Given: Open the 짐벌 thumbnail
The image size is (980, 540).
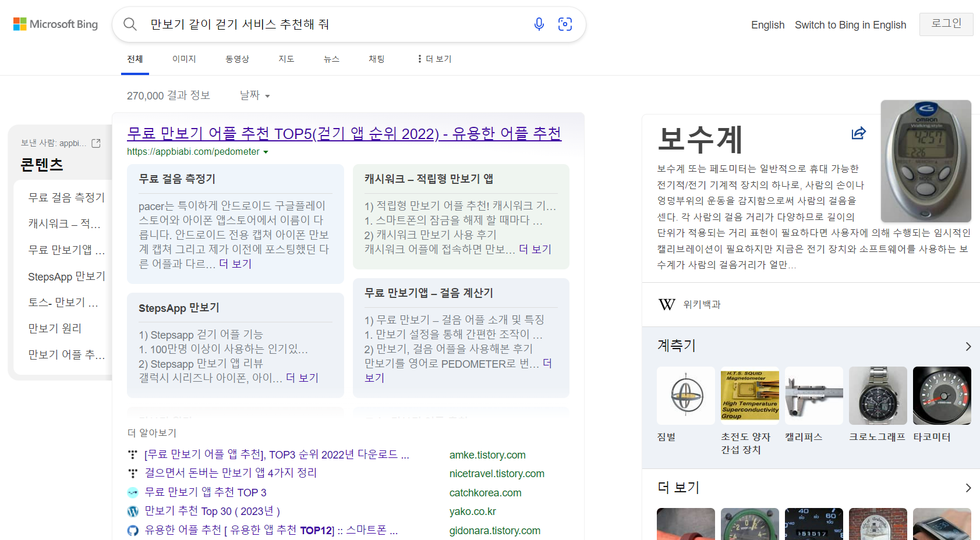Looking at the screenshot, I should click(x=685, y=396).
